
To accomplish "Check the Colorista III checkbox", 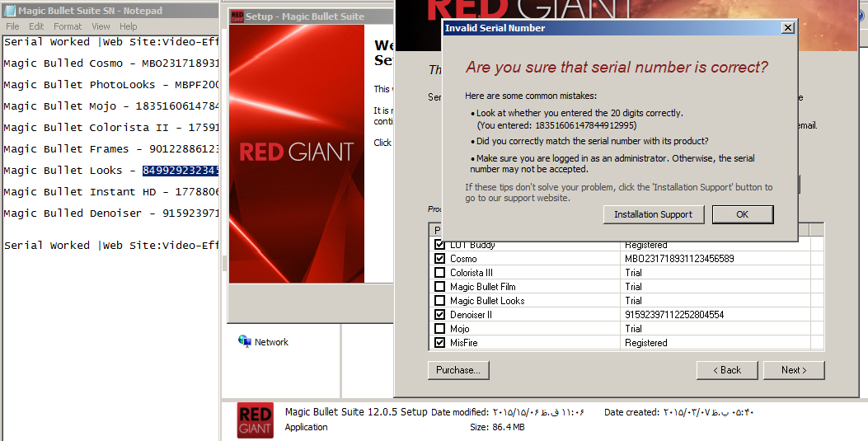I will [439, 272].
